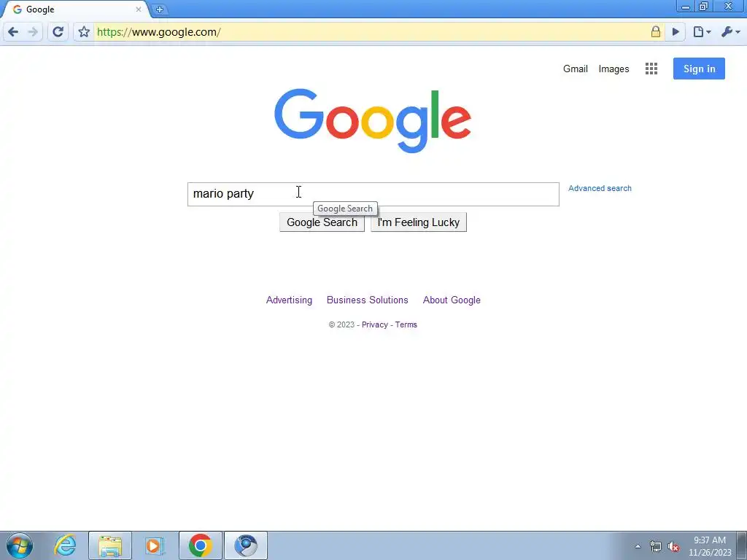747x560 pixels.
Task: Open Business Solutions link
Action: click(368, 300)
